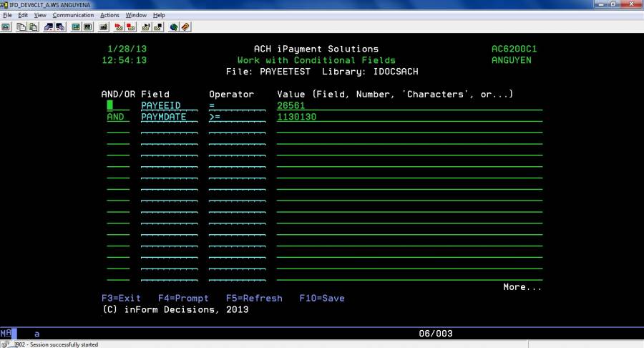Click the Send file to host icon
The width and height of the screenshot is (644, 348).
click(49, 27)
